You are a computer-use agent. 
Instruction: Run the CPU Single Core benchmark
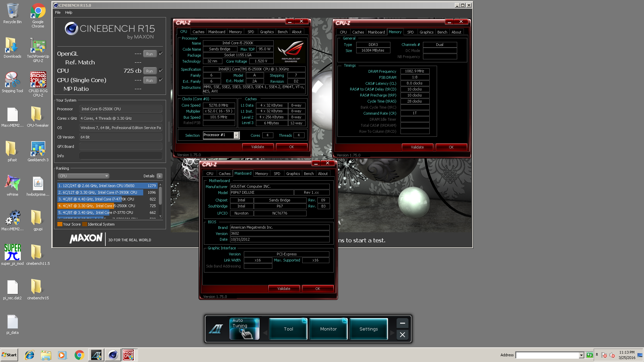(x=150, y=80)
